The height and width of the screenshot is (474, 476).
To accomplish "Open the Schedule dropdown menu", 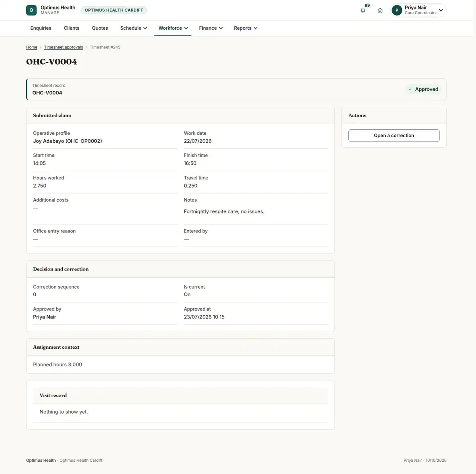I will (134, 28).
